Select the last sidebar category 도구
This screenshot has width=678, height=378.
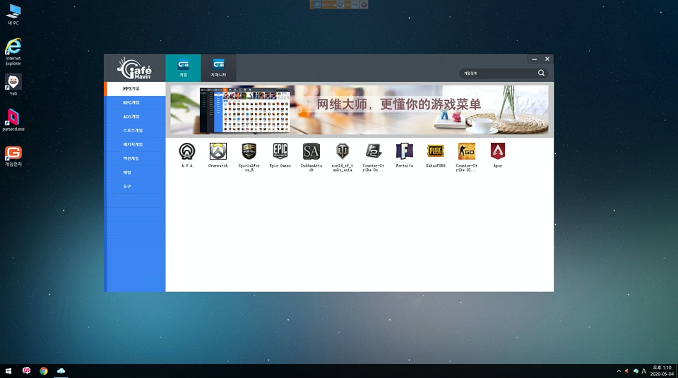pyautogui.click(x=135, y=186)
